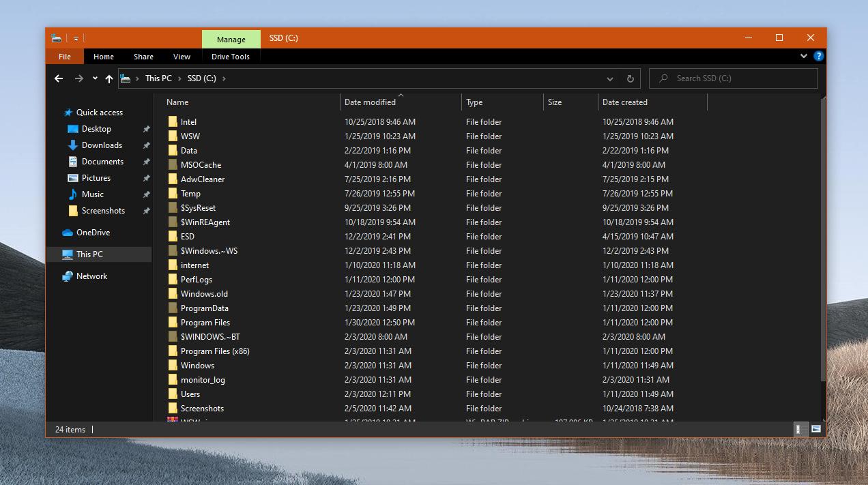Viewport: 868px width, 485px height.
Task: Expand the This PC breadcrumb chevron
Action: click(x=179, y=78)
